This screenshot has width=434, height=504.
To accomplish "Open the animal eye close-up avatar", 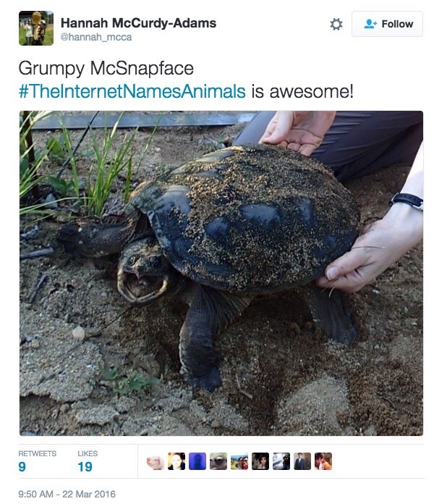I will tap(218, 461).
